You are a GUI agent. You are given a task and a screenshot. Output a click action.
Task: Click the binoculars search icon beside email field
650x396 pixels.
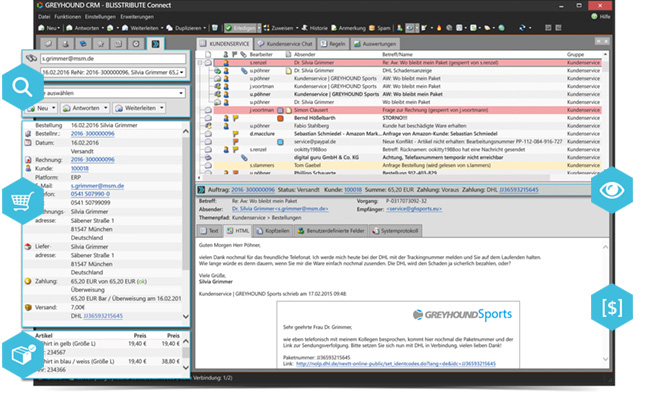[x=32, y=58]
